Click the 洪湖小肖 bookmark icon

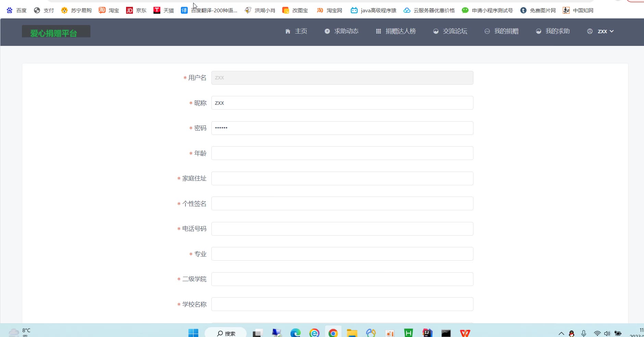coord(248,10)
